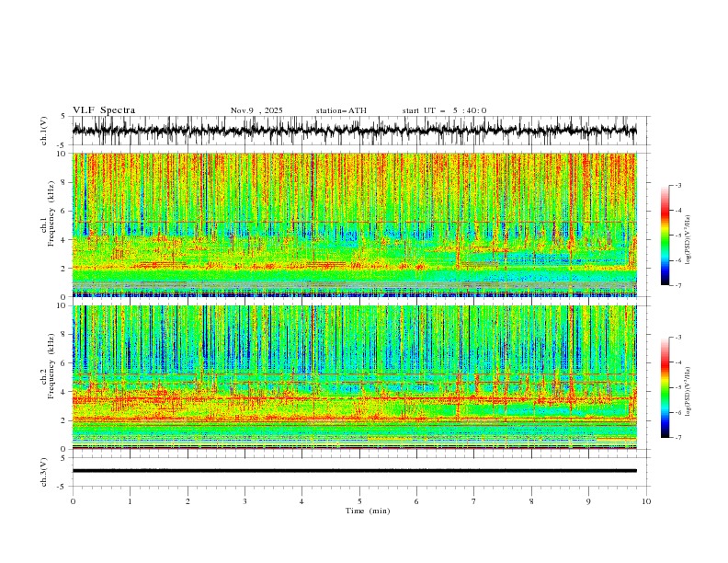Click the ch.1 spectrogram panel
This screenshot has height=563, width=728.
pyautogui.click(x=355, y=224)
